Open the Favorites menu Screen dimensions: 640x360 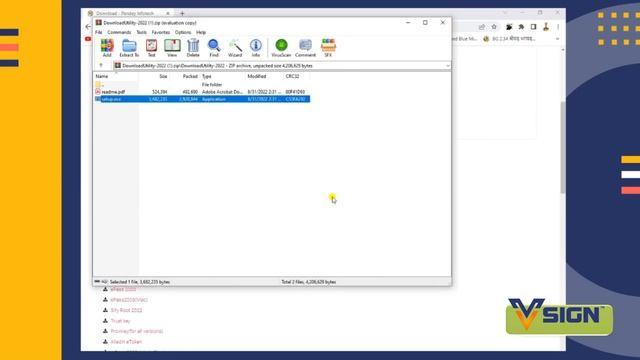tap(161, 32)
